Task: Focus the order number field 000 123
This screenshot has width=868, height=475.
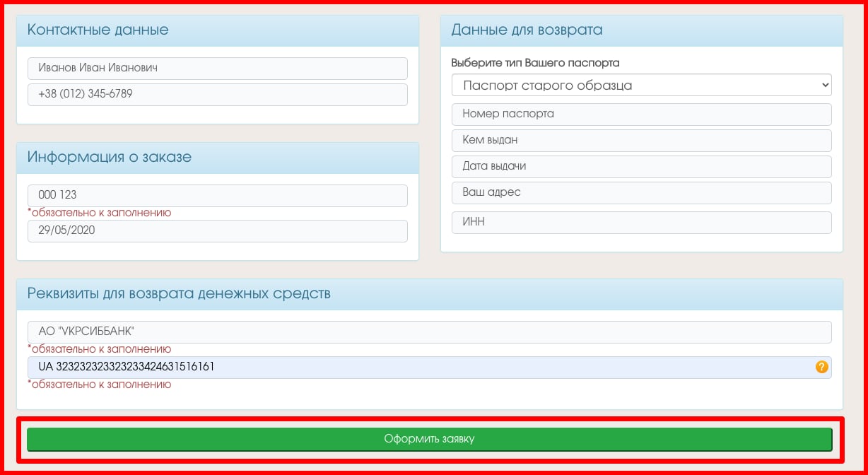Action: pos(217,195)
